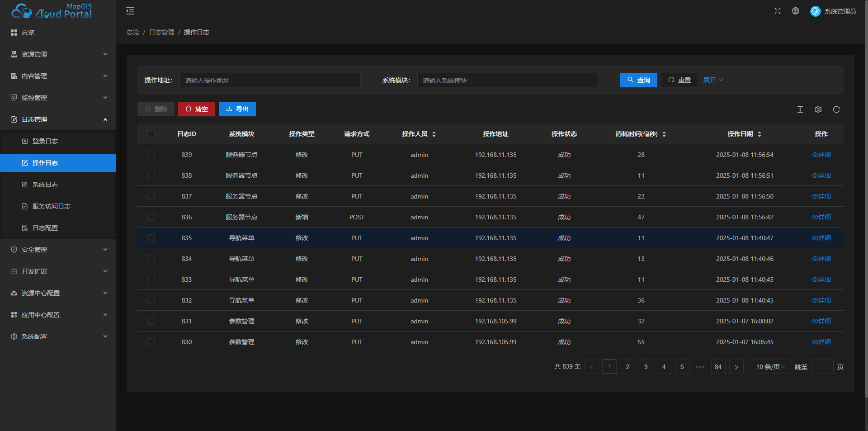
Task: Check the row for log 835
Action: click(151, 238)
